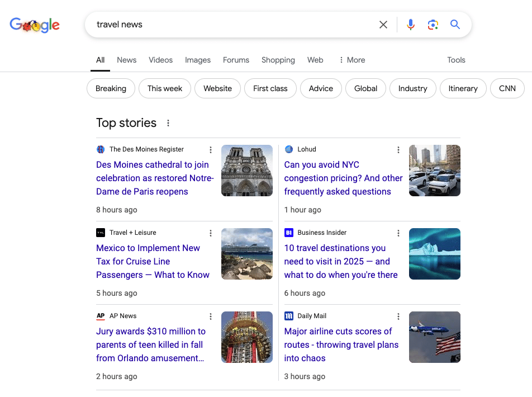The image size is (532, 397).
Task: Switch to the Web tab
Action: pyautogui.click(x=315, y=60)
